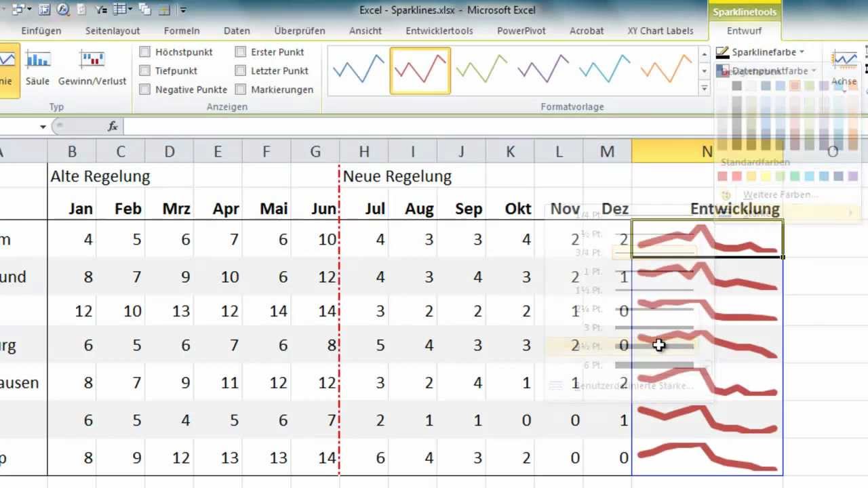Switch to the Seitenlayout tab
This screenshot has height=488, width=868.
pos(113,30)
